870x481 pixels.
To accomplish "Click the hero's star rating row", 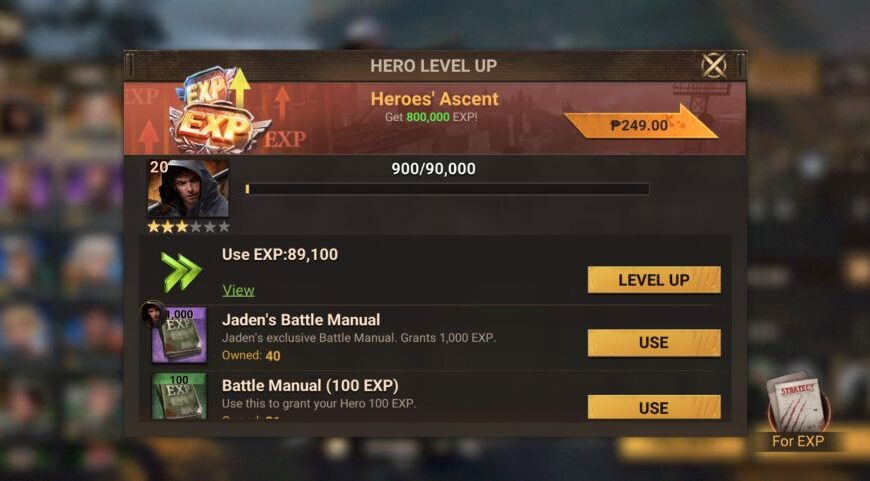I will 189,226.
